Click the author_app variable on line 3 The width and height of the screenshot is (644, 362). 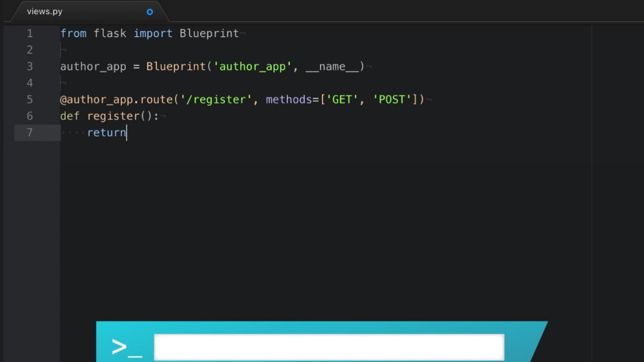(93, 66)
